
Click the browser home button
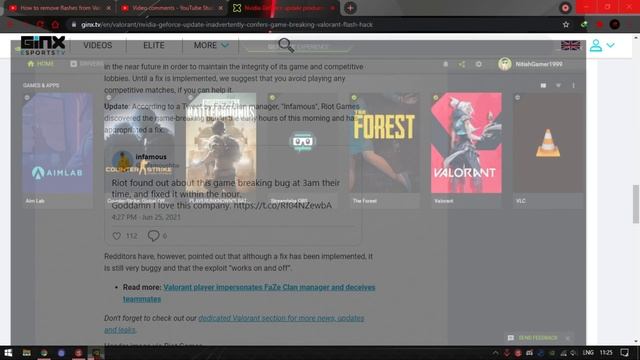coord(55,24)
